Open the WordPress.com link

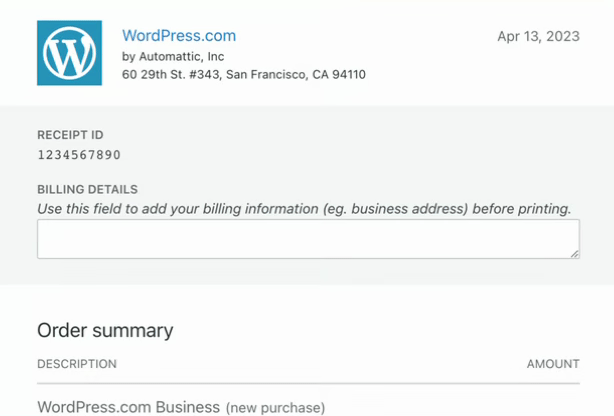pos(179,36)
